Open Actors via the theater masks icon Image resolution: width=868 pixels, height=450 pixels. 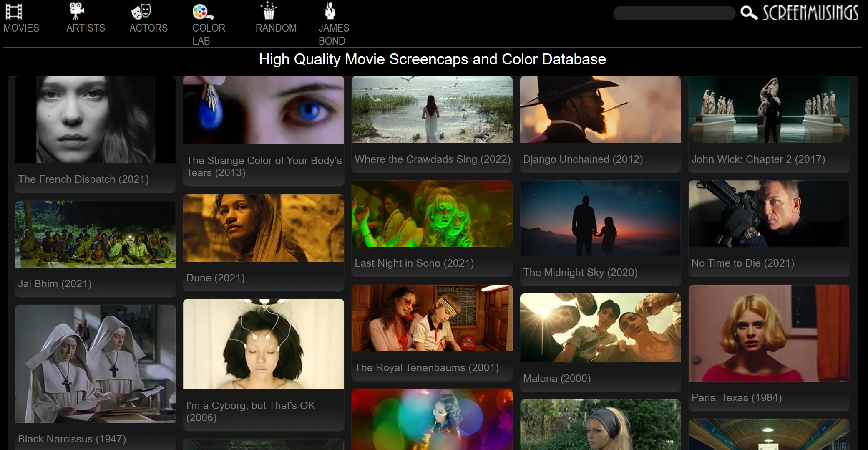[x=142, y=11]
